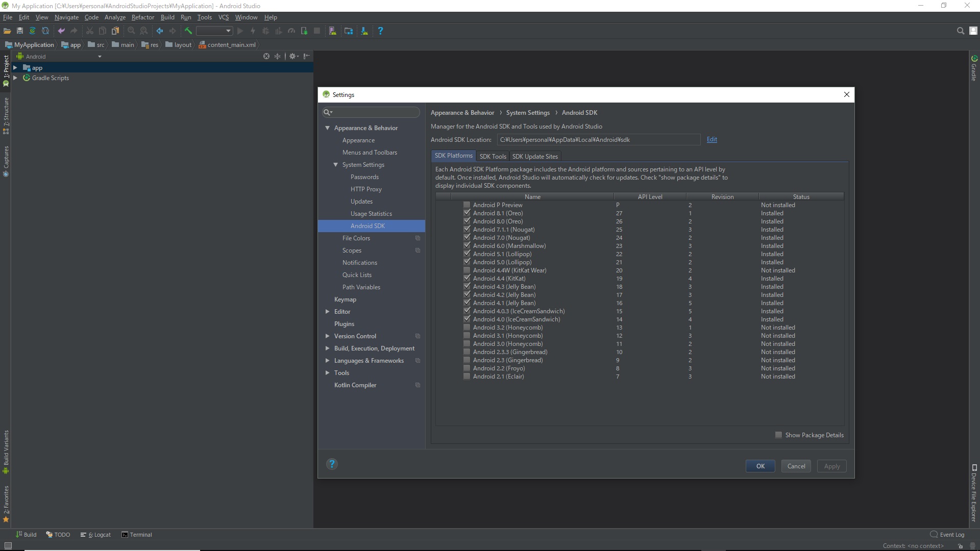980x551 pixels.
Task: Toggle Android P Preview checkbox
Action: (467, 205)
